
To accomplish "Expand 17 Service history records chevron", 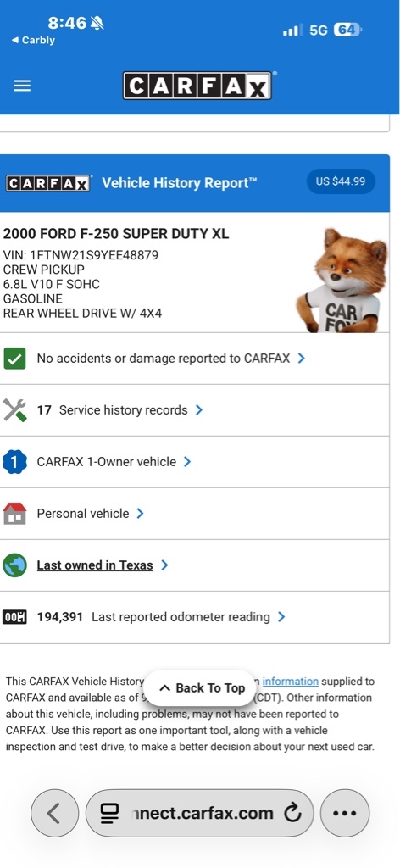I will pos(199,410).
